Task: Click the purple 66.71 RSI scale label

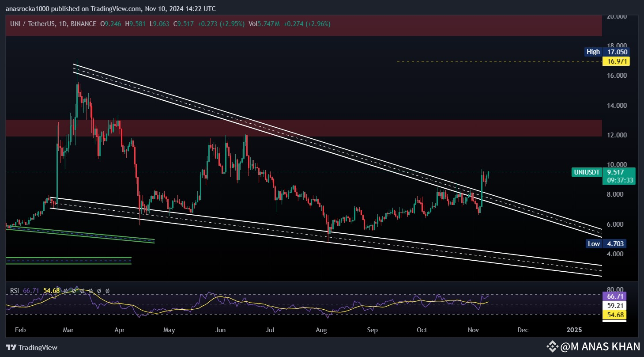Action: click(614, 297)
